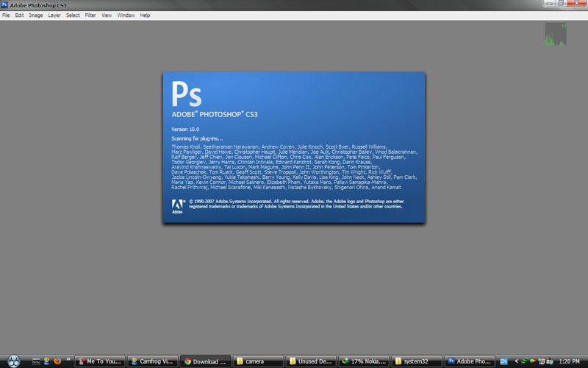Open the File menu
Screen dimensions: 588x368
(6, 15)
